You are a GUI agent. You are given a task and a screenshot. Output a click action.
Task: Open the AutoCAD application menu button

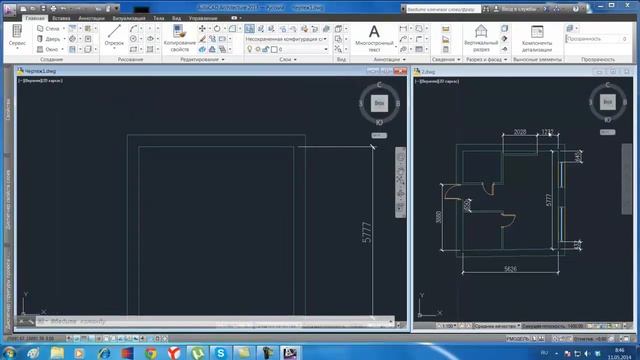click(9, 9)
